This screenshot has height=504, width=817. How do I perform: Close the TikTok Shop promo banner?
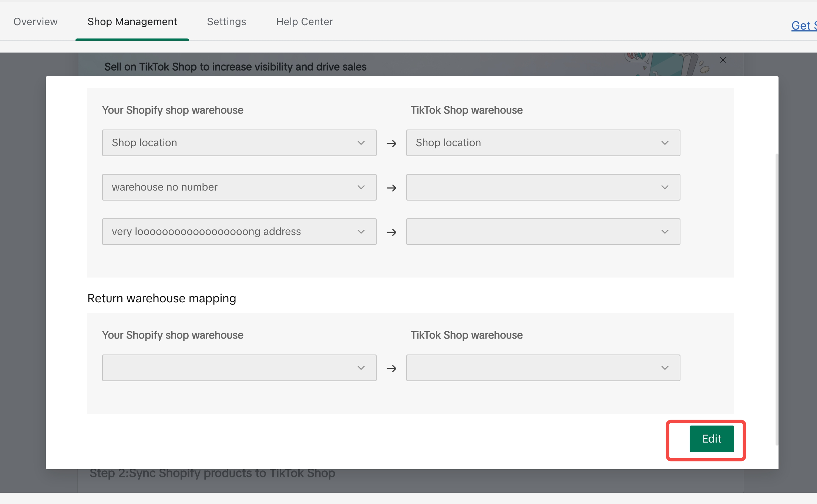(x=723, y=60)
